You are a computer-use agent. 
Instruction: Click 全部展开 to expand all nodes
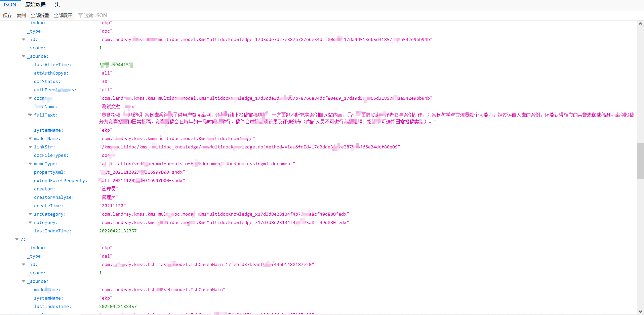click(x=63, y=15)
